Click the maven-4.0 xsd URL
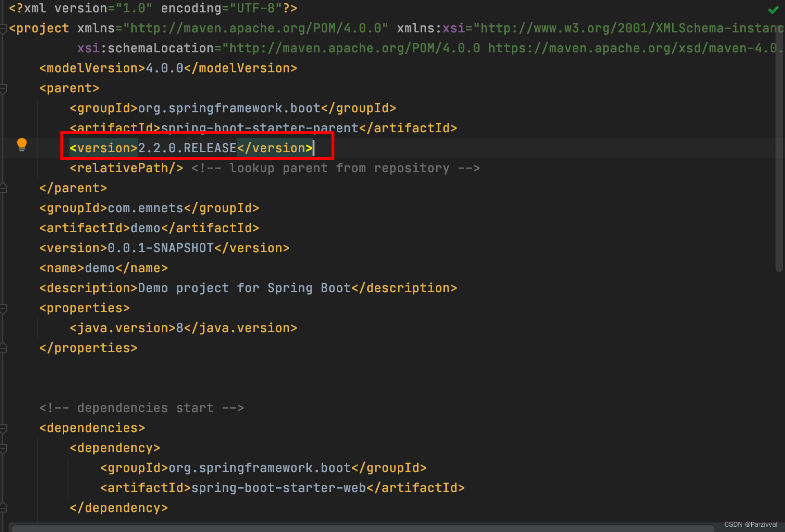Image resolution: width=785 pixels, height=532 pixels. [637, 48]
